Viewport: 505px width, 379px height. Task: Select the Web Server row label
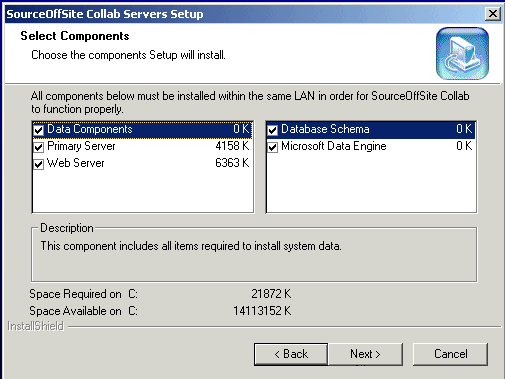tap(76, 163)
